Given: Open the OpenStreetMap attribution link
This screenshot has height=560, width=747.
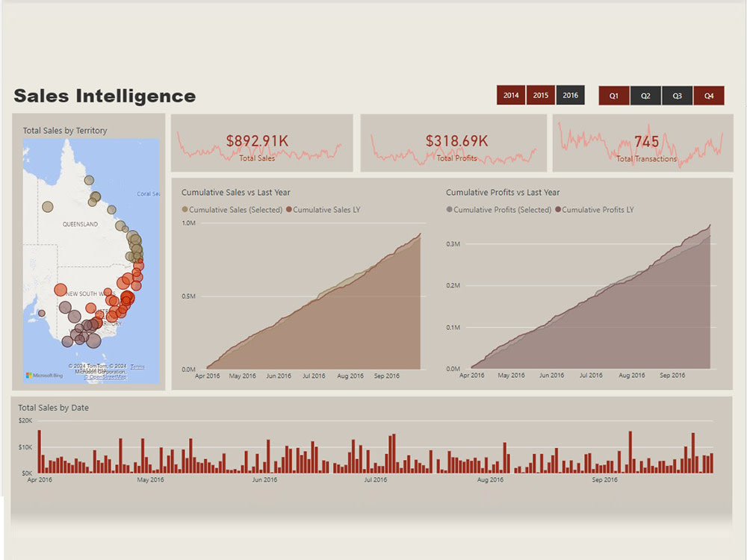Looking at the screenshot, I should 106,377.
